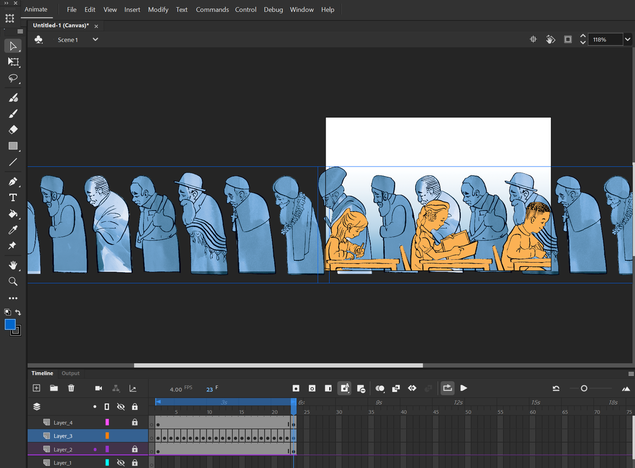Open the timeline graph view icon
The height and width of the screenshot is (468, 635).
coord(132,388)
